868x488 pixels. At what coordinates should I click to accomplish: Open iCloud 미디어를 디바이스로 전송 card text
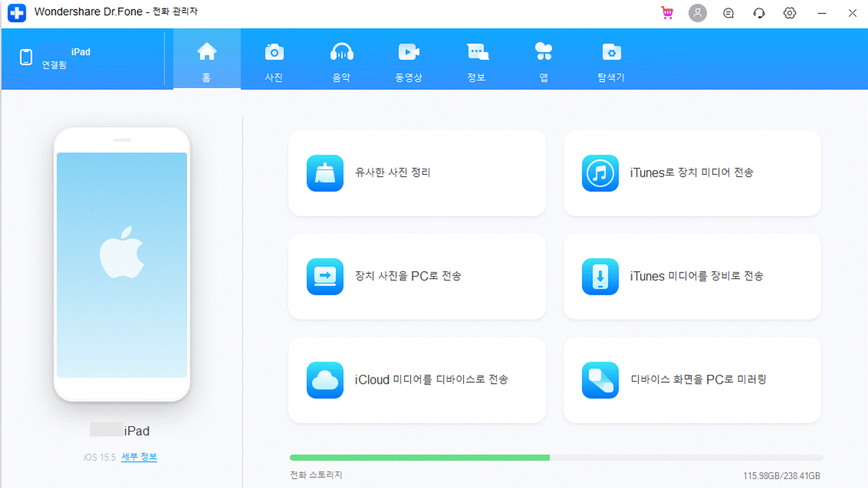click(431, 380)
